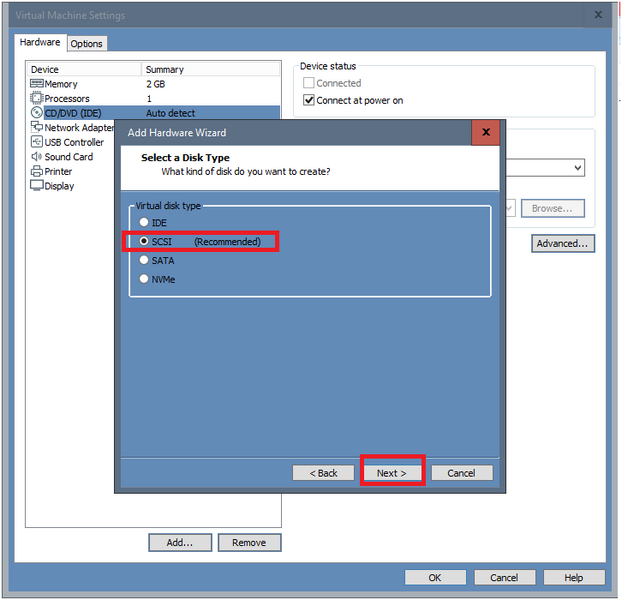Select the USB Controller icon
Image resolution: width=622 pixels, height=600 pixels.
coord(37,142)
